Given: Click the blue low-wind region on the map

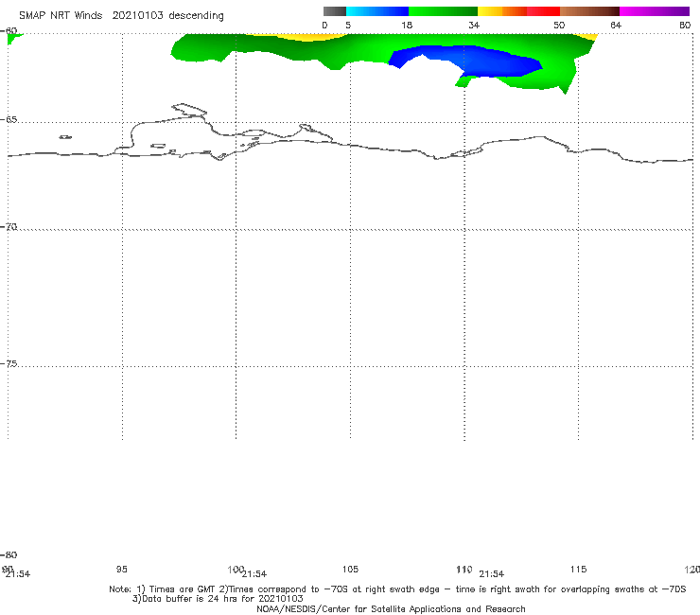Looking at the screenshot, I should (482, 61).
